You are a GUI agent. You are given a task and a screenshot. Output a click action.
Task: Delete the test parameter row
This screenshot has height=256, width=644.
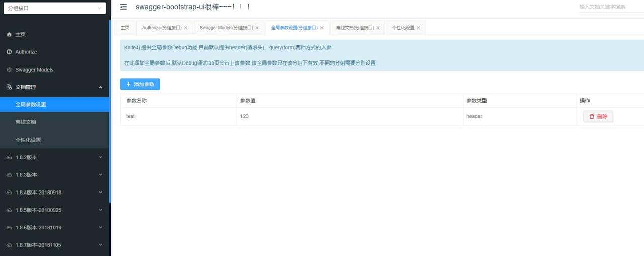click(598, 116)
